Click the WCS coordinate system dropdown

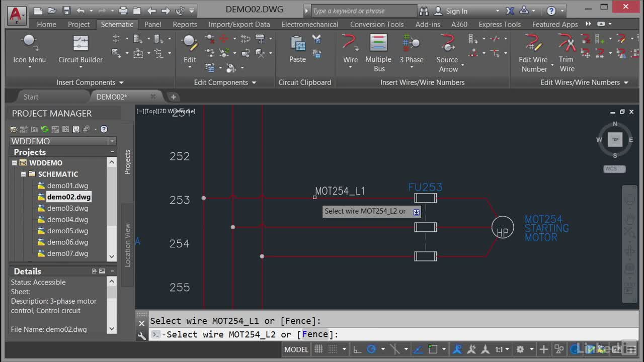pyautogui.click(x=614, y=169)
